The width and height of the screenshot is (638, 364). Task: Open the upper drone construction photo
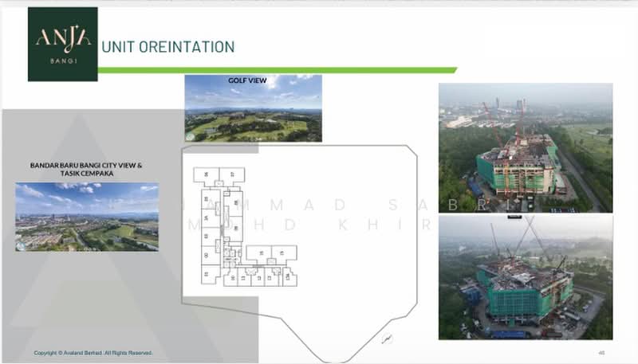[x=526, y=148]
